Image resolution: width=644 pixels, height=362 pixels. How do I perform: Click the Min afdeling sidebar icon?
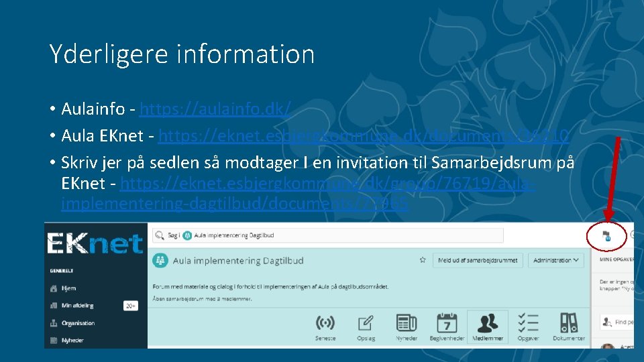(x=54, y=306)
